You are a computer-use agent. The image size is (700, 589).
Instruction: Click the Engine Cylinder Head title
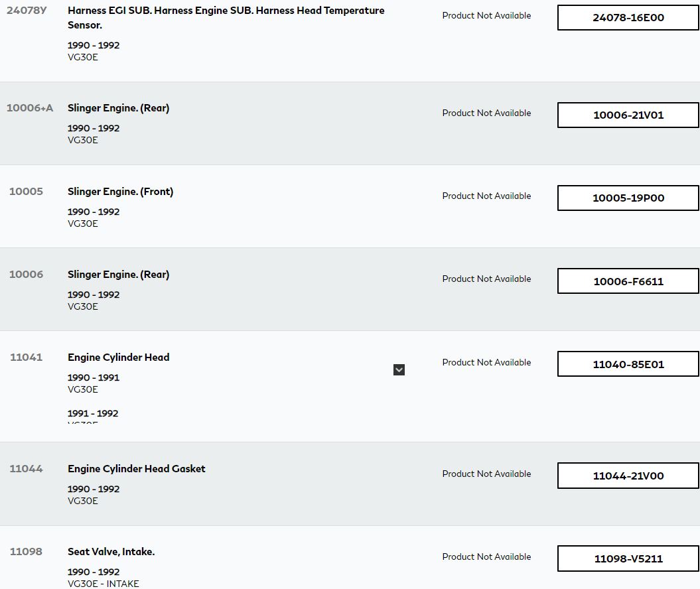click(118, 358)
